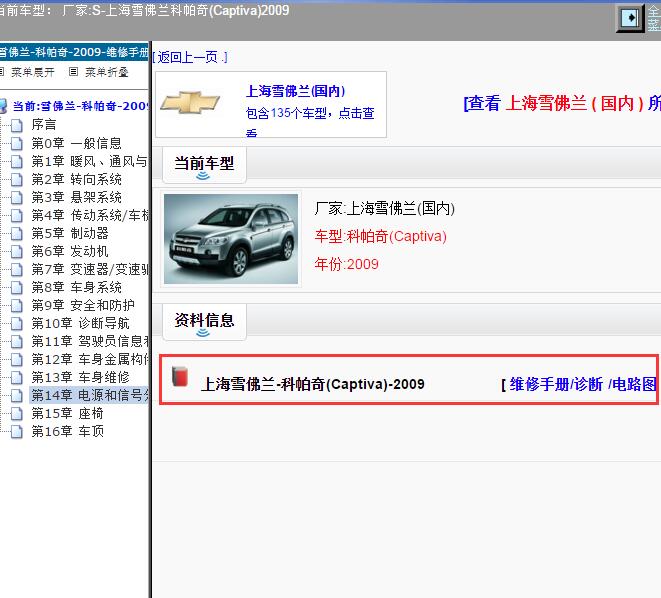
Task: Open 第13章 车身维修
Action: tap(80, 378)
